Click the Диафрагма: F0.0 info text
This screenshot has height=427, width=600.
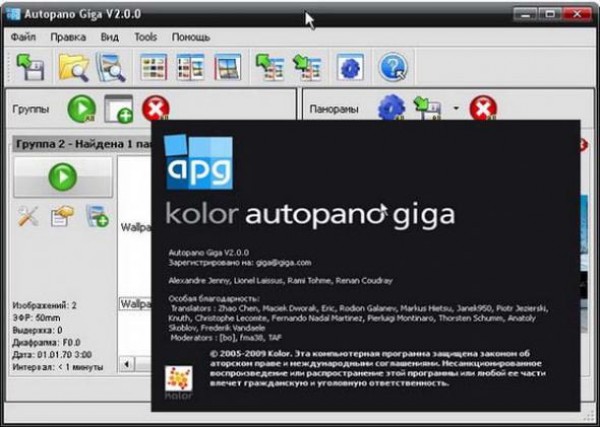(x=46, y=342)
